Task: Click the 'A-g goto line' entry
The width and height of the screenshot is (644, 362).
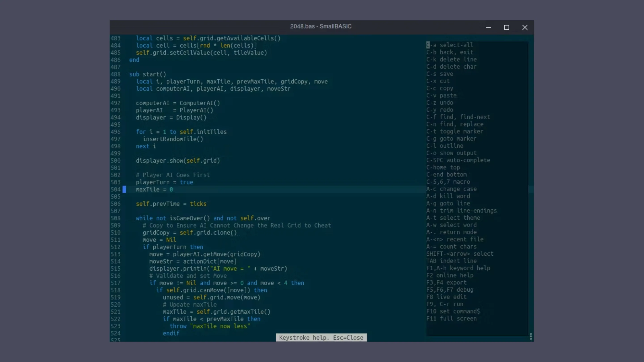Action: 448,203
